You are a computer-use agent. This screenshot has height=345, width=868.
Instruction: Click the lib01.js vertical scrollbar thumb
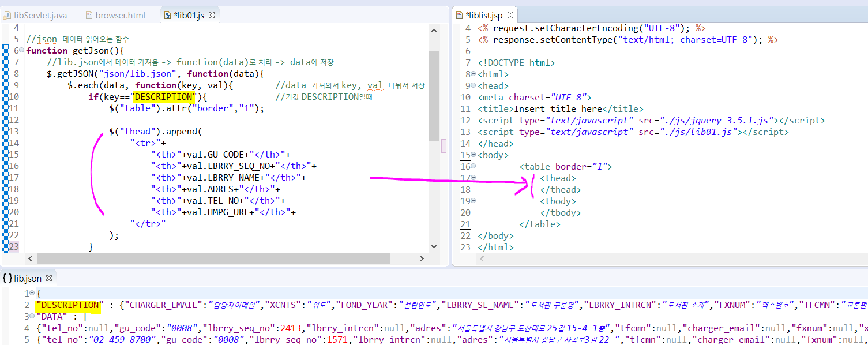[x=434, y=96]
